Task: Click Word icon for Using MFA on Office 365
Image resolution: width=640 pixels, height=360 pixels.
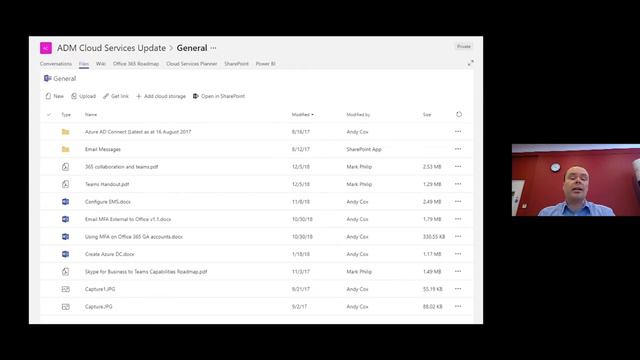Action: click(65, 237)
